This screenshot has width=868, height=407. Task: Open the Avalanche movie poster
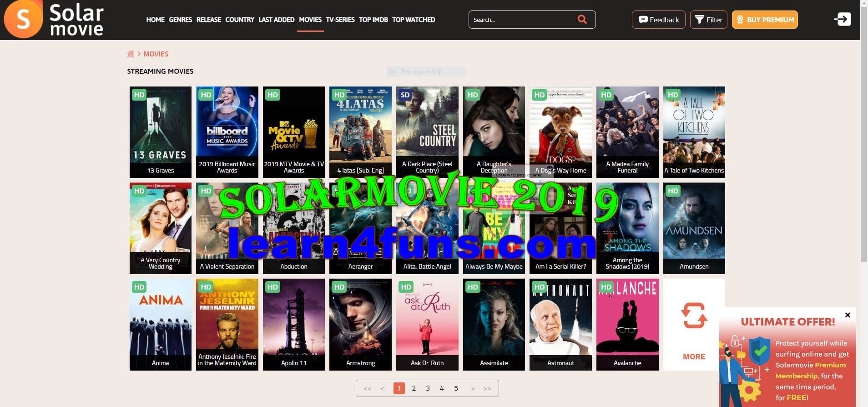pyautogui.click(x=627, y=325)
